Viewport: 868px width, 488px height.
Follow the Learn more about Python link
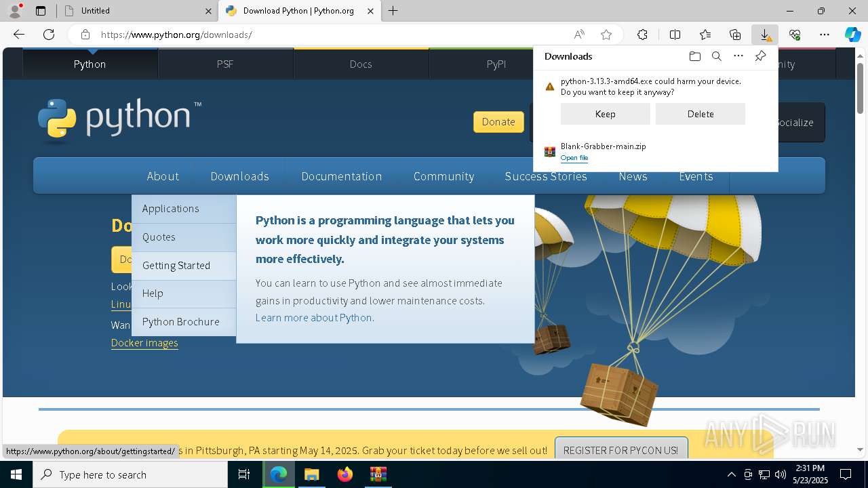[x=314, y=318]
